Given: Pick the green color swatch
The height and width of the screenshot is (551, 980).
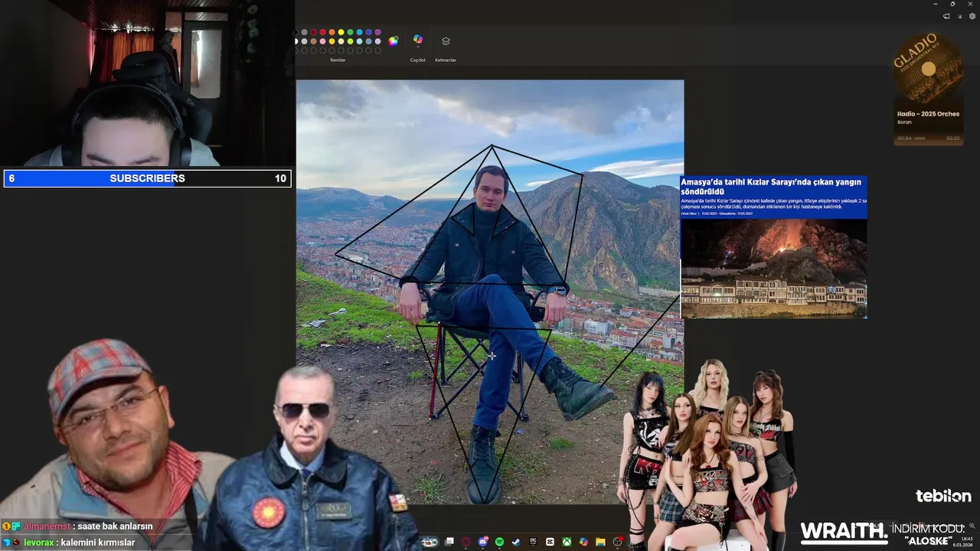Looking at the screenshot, I should pyautogui.click(x=350, y=32).
